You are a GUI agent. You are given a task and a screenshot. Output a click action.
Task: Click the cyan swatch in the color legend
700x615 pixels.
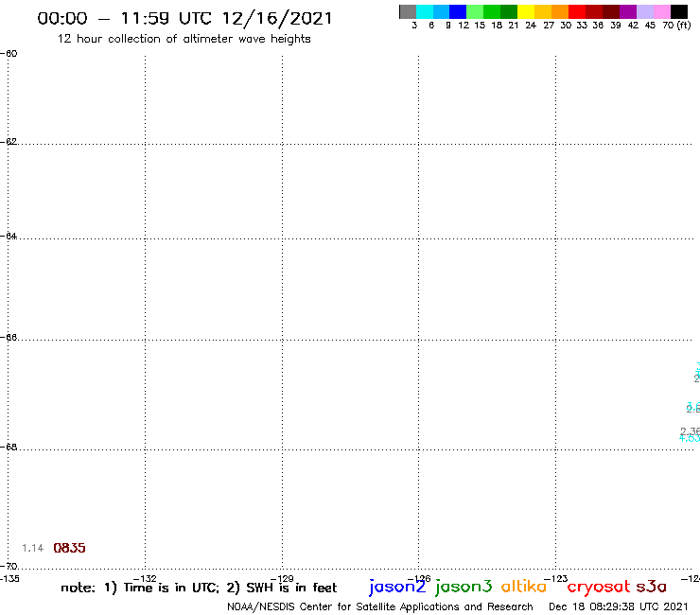(x=425, y=11)
